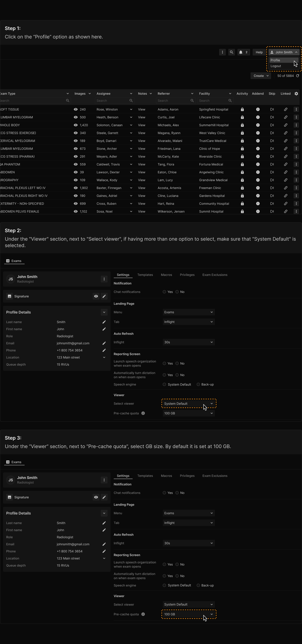Click the Referrer search field
302x644 pixels.
176,101
